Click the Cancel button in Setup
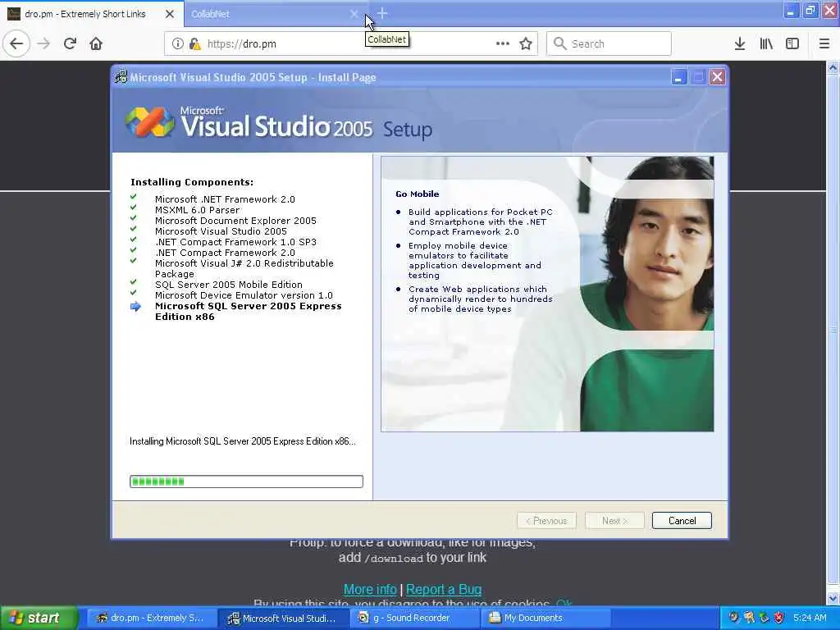This screenshot has height=630, width=840. tap(682, 520)
